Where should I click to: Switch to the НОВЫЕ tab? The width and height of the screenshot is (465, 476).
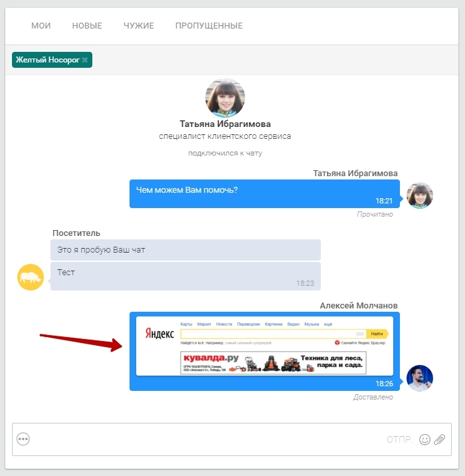pyautogui.click(x=87, y=26)
